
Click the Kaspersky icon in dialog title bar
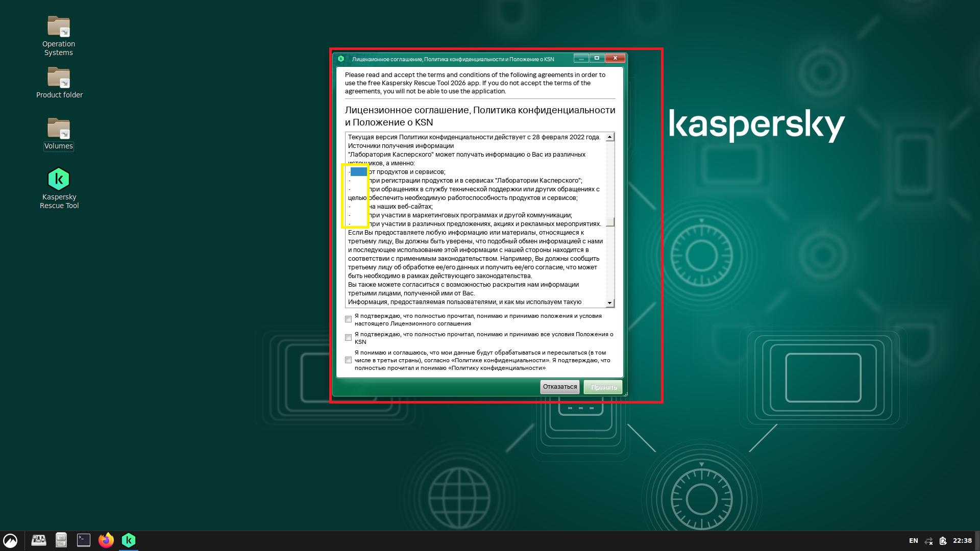341,59
